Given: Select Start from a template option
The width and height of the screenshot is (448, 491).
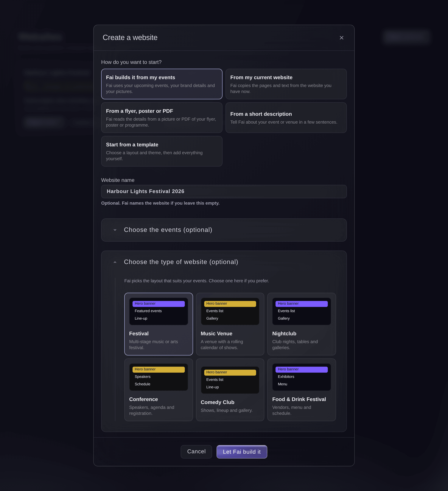Looking at the screenshot, I should [162, 151].
